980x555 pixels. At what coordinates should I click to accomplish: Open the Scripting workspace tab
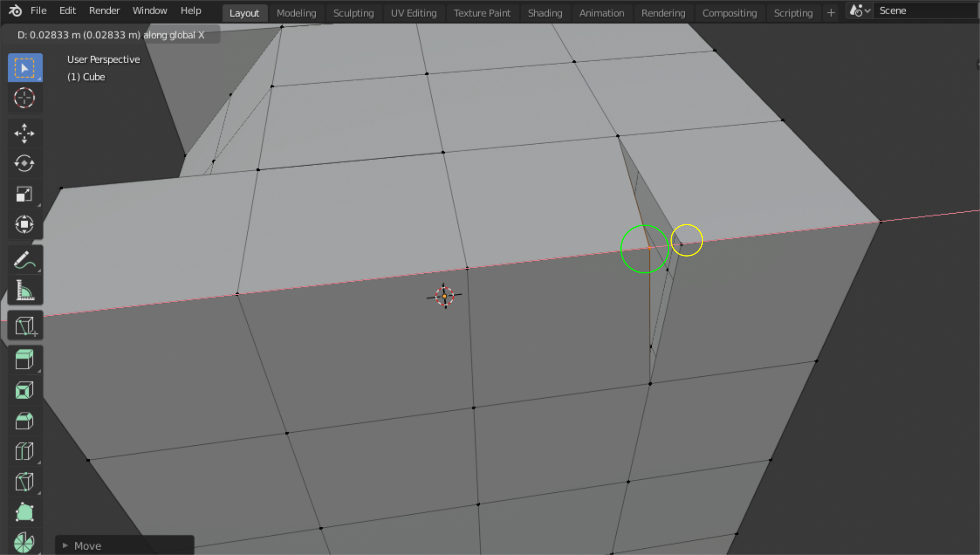point(793,13)
